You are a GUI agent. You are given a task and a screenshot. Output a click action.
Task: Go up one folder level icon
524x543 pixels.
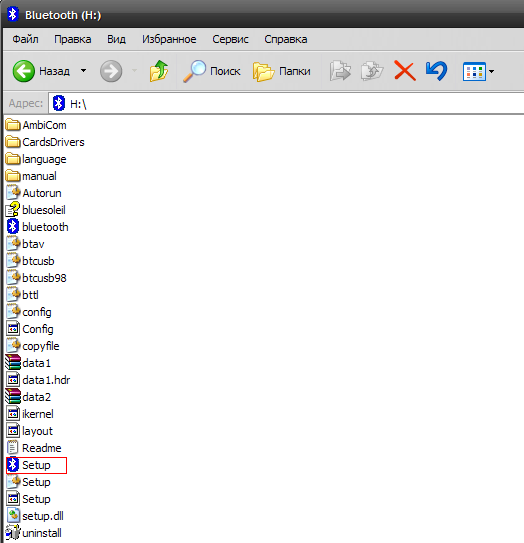159,71
